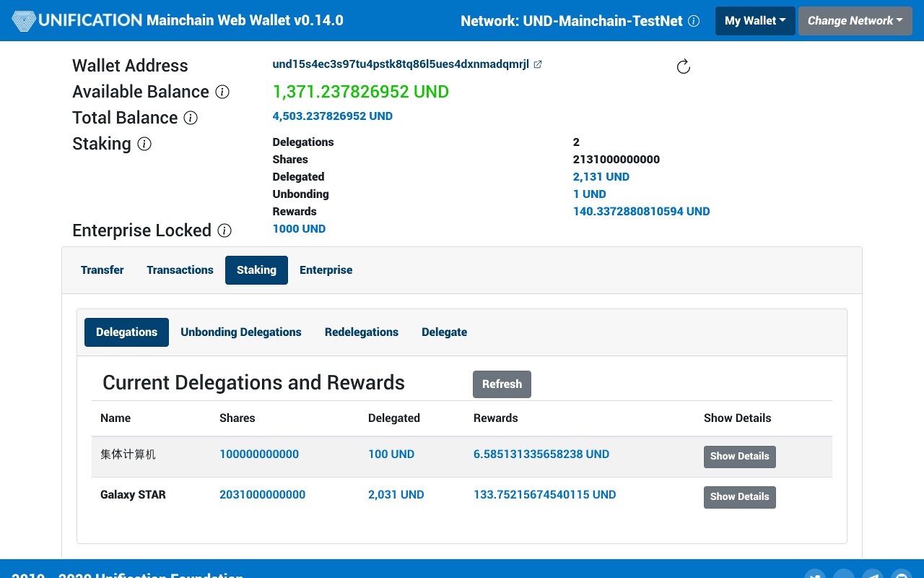Image resolution: width=924 pixels, height=578 pixels.
Task: Click the info icon beside Available Balance
Action: (x=224, y=92)
